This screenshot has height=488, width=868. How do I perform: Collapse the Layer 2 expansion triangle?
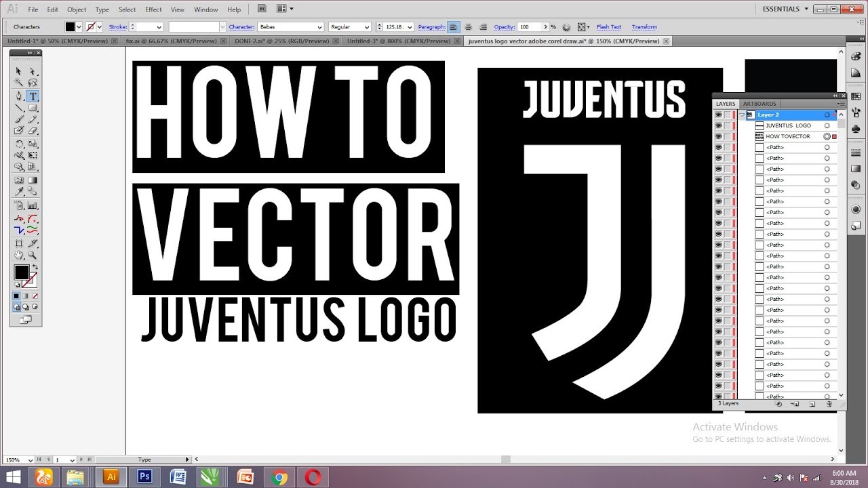coord(742,115)
